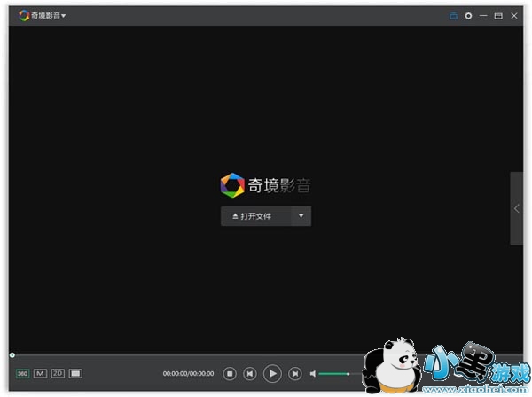
Task: Open settings via the gear icon
Action: click(468, 16)
